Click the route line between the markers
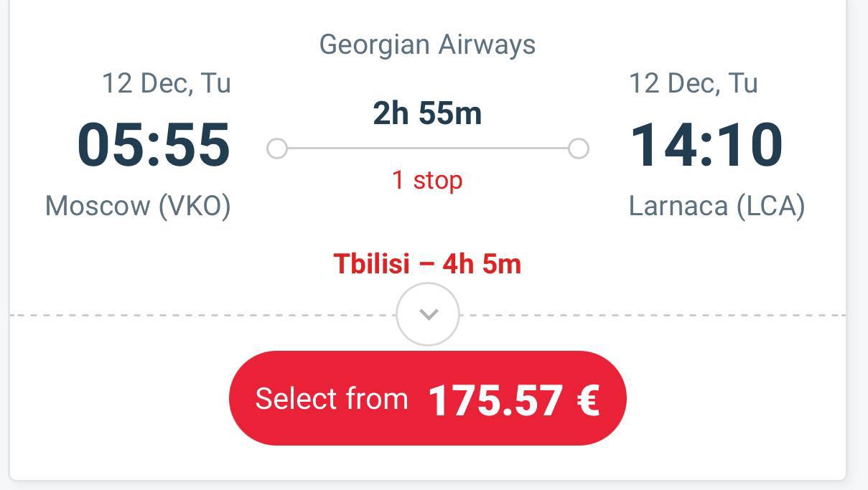Screen dimensions: 868x490 [427, 149]
